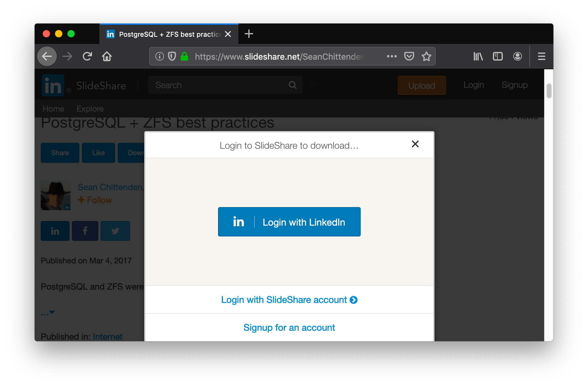Open page actions three-dots menu
The height and width of the screenshot is (387, 588).
(392, 56)
